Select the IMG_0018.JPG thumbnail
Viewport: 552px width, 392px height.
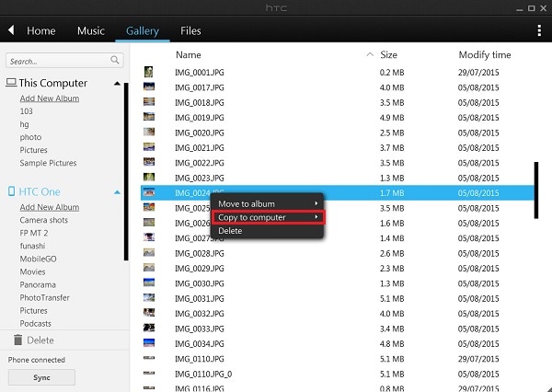click(149, 102)
